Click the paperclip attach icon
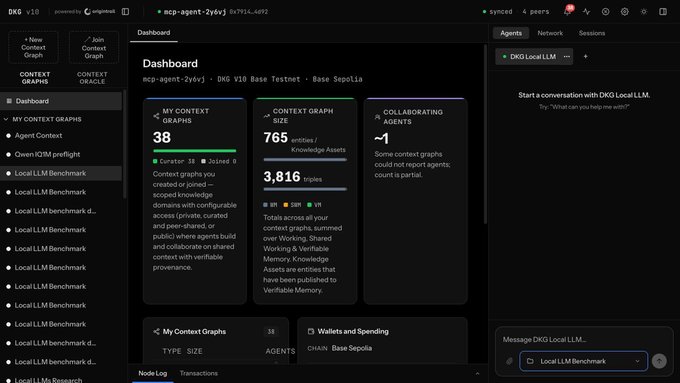 509,361
